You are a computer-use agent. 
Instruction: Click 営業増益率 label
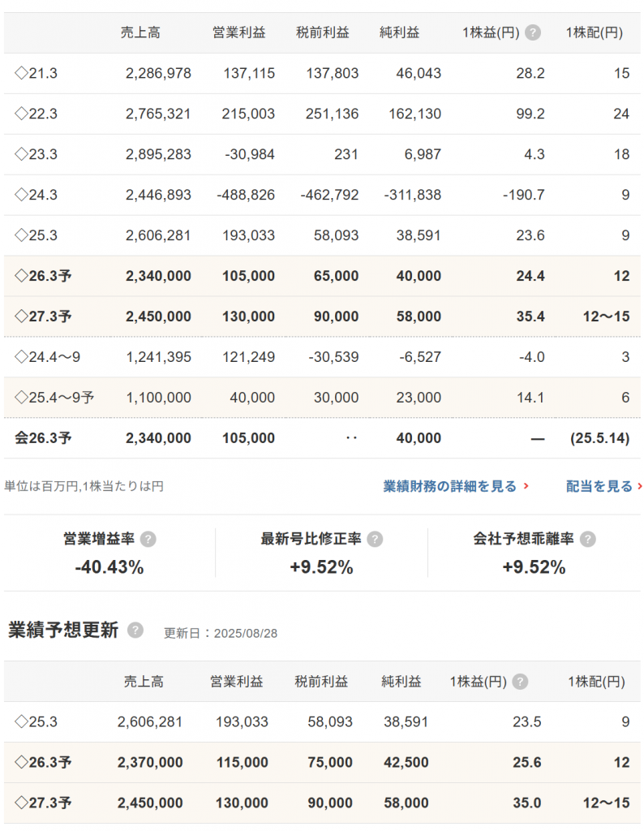(99, 540)
